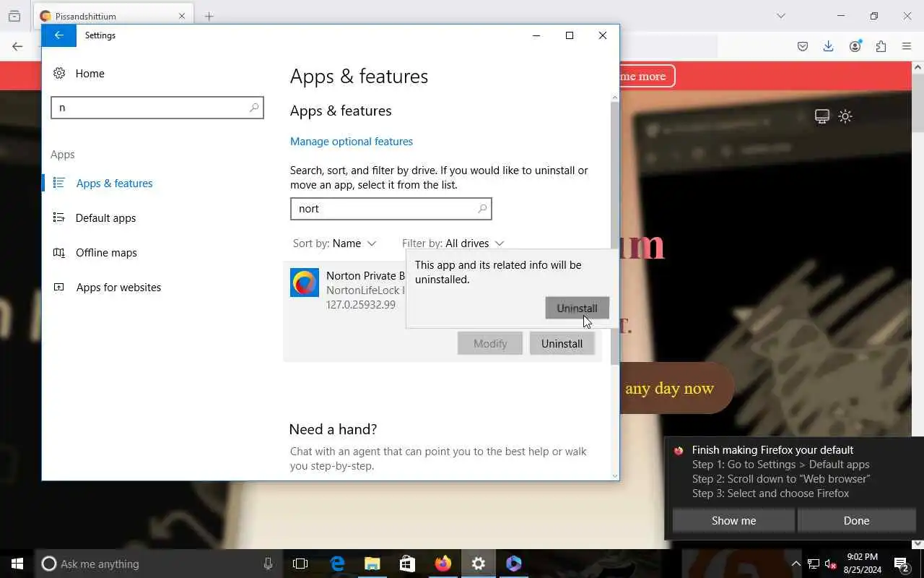Open Offline maps in sidebar
The height and width of the screenshot is (578, 924).
click(106, 253)
